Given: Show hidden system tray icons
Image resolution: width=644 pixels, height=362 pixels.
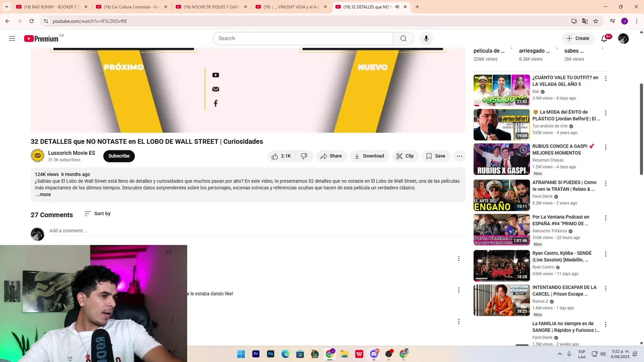Looking at the screenshot, I should (559, 354).
